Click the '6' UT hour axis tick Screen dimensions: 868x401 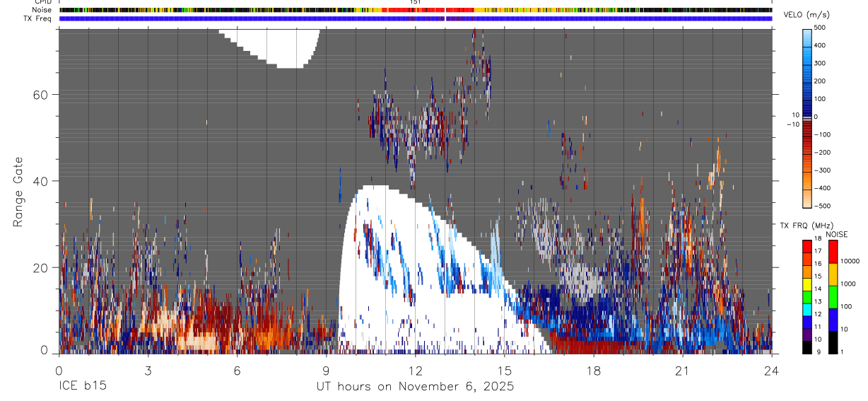[x=237, y=371]
